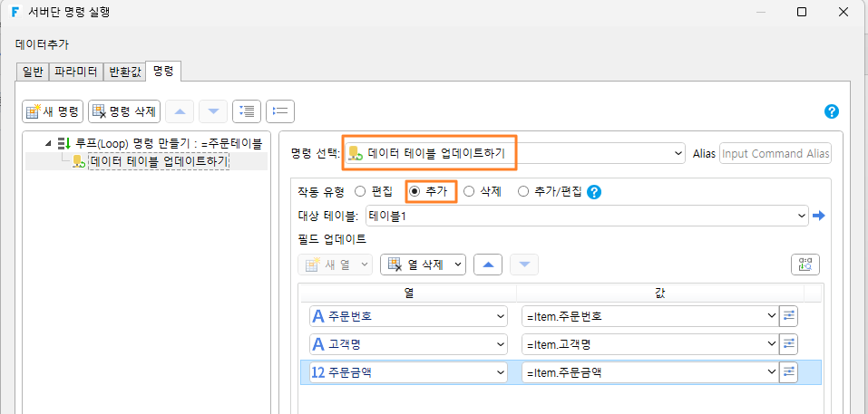Viewport: 868px width, 414px height.
Task: Switch to the 반환값 tab
Action: click(124, 72)
